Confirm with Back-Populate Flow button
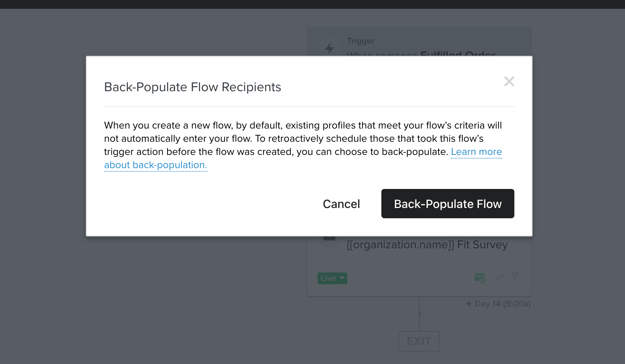This screenshot has width=625, height=364. point(448,204)
